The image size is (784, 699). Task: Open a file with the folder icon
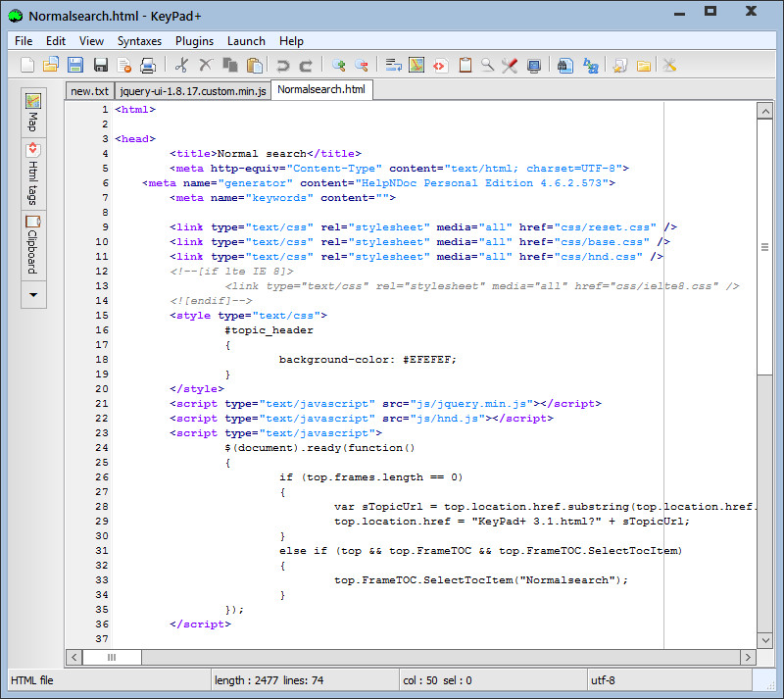(x=51, y=65)
